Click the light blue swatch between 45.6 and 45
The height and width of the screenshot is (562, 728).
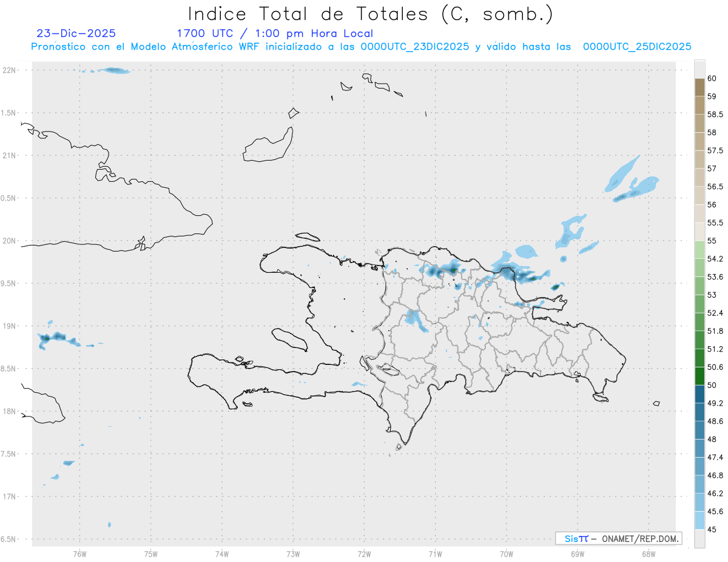699,520
